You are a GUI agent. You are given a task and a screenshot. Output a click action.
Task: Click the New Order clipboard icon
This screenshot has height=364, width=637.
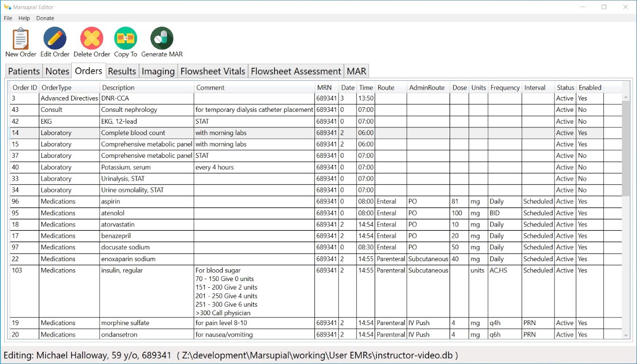(x=20, y=38)
